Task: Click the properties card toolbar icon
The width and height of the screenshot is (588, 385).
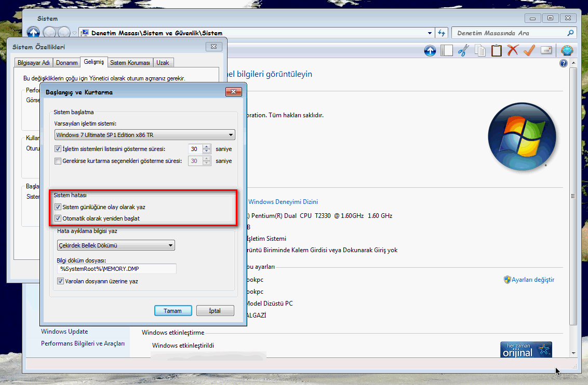Action: point(546,50)
